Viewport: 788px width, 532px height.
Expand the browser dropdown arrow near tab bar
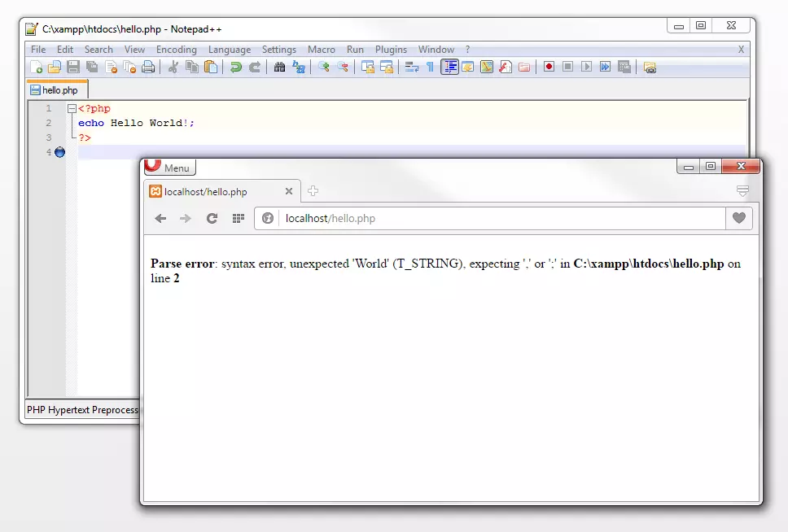click(742, 190)
